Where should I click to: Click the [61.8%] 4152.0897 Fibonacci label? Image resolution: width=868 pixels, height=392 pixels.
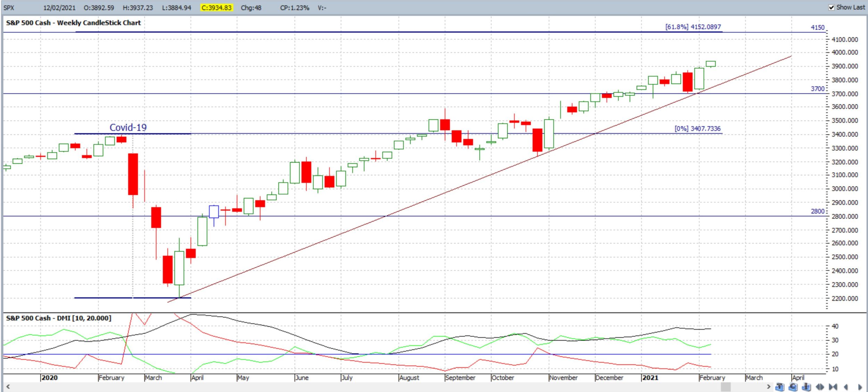693,27
